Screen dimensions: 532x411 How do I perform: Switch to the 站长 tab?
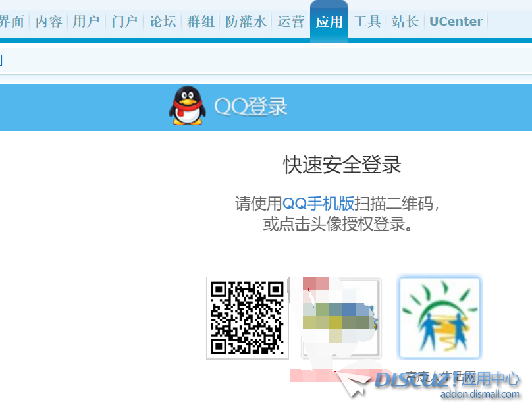(x=405, y=22)
